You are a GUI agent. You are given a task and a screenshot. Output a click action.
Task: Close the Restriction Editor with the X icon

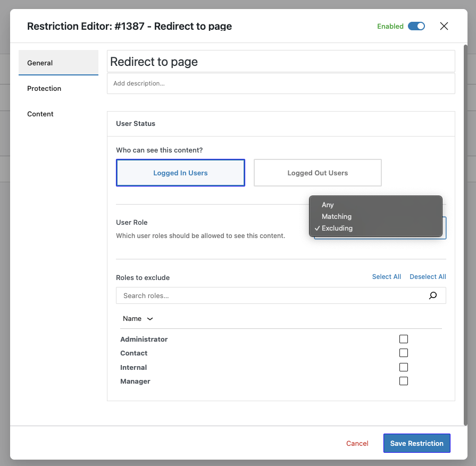[444, 26]
